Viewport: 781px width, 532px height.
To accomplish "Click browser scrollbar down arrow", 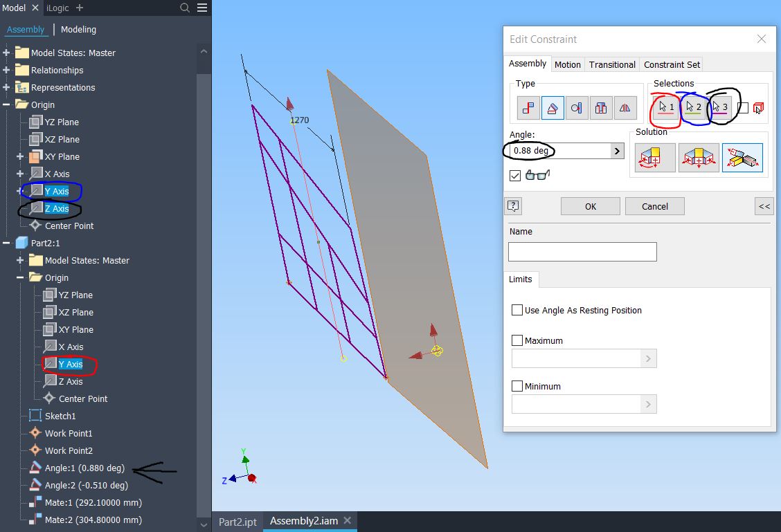I will point(204,524).
